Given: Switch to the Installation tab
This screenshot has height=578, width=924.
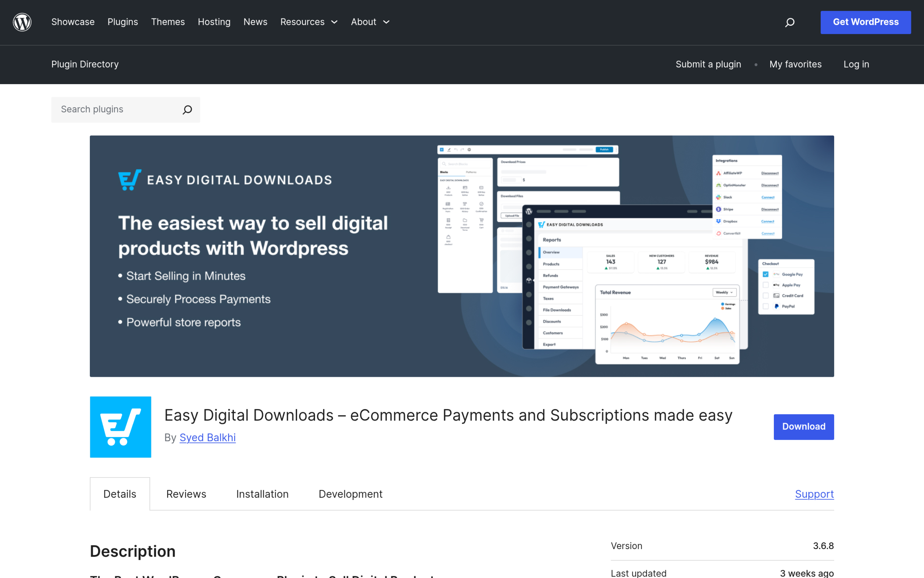Looking at the screenshot, I should [262, 494].
